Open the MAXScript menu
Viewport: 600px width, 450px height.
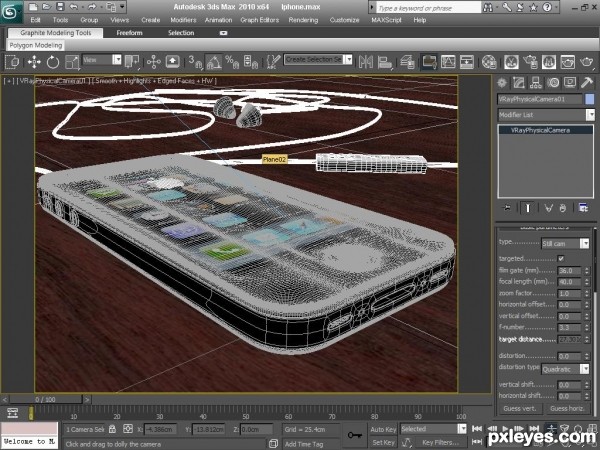[x=386, y=20]
